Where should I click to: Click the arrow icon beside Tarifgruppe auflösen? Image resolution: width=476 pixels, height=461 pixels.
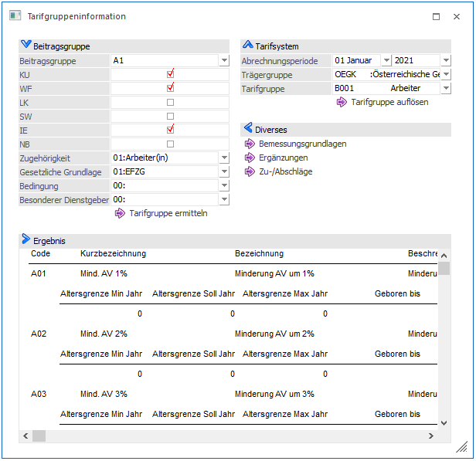point(342,102)
